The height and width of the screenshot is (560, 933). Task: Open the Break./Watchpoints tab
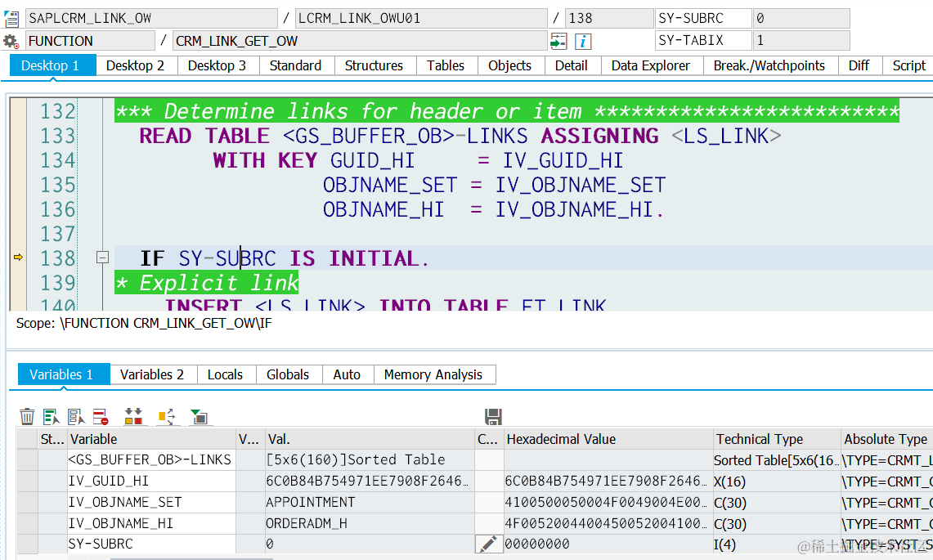(769, 65)
